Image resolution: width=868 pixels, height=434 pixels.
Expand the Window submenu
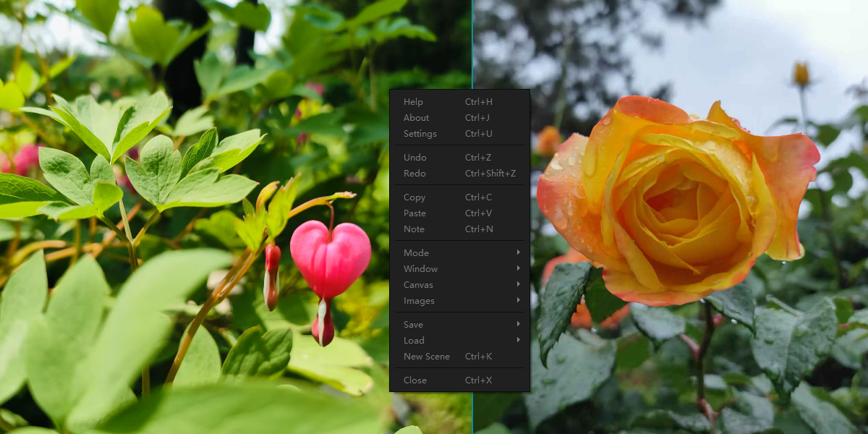pyautogui.click(x=421, y=269)
